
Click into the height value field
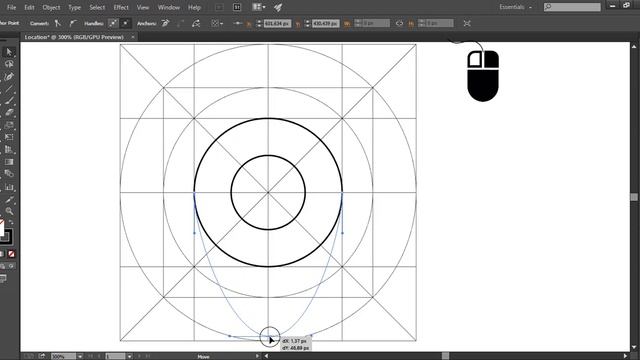pyautogui.click(x=440, y=24)
